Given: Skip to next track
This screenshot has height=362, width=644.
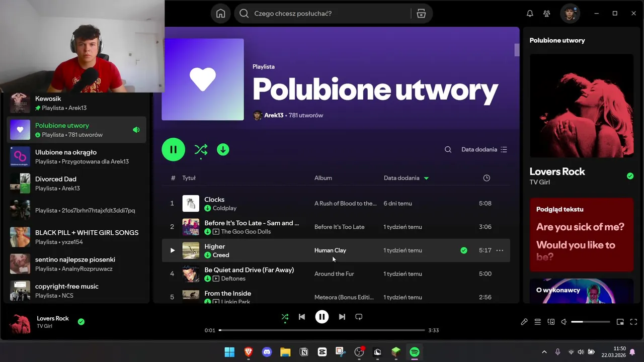Looking at the screenshot, I should 342,317.
